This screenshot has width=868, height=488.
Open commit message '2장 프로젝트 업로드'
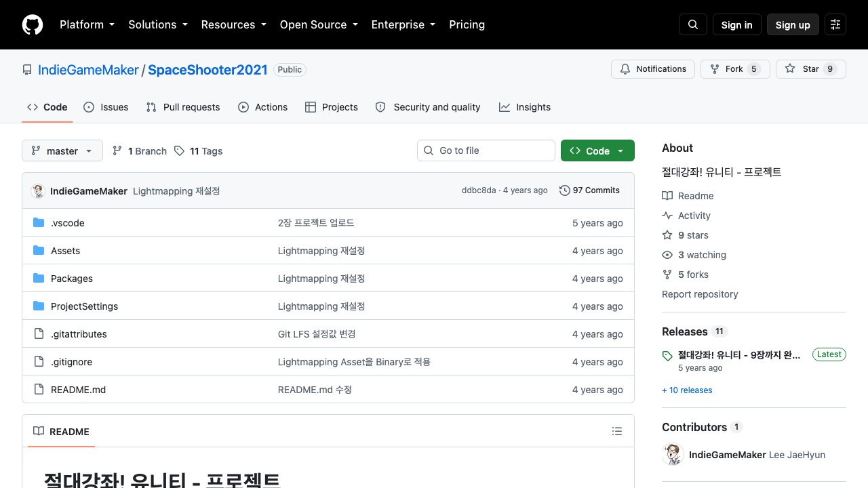pos(316,223)
